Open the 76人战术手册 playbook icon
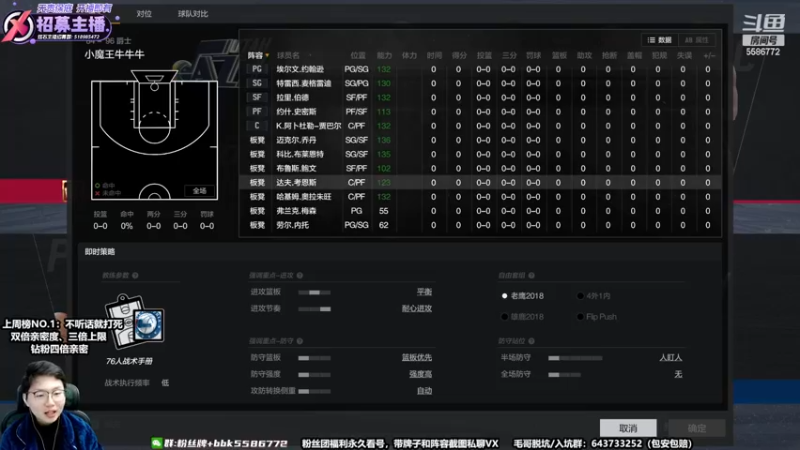 click(x=134, y=321)
